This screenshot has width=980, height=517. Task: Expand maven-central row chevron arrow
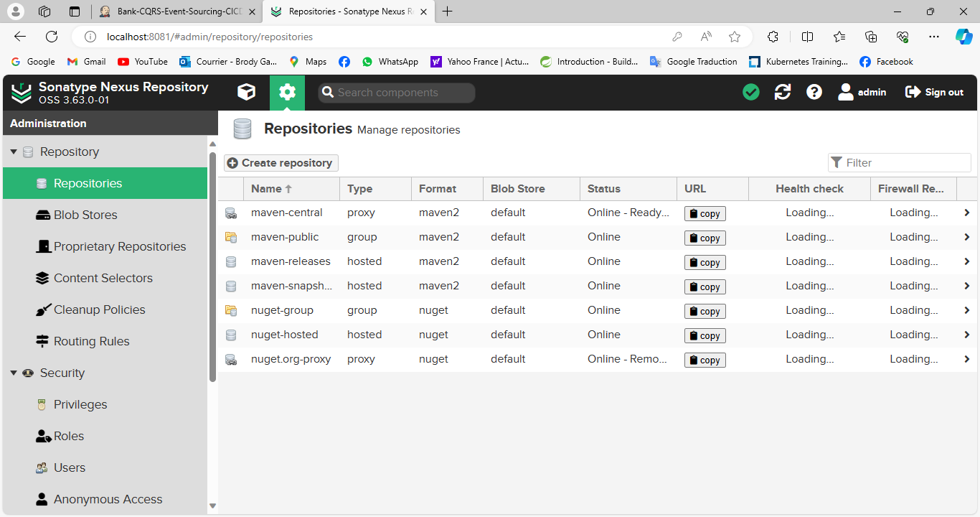coord(967,213)
